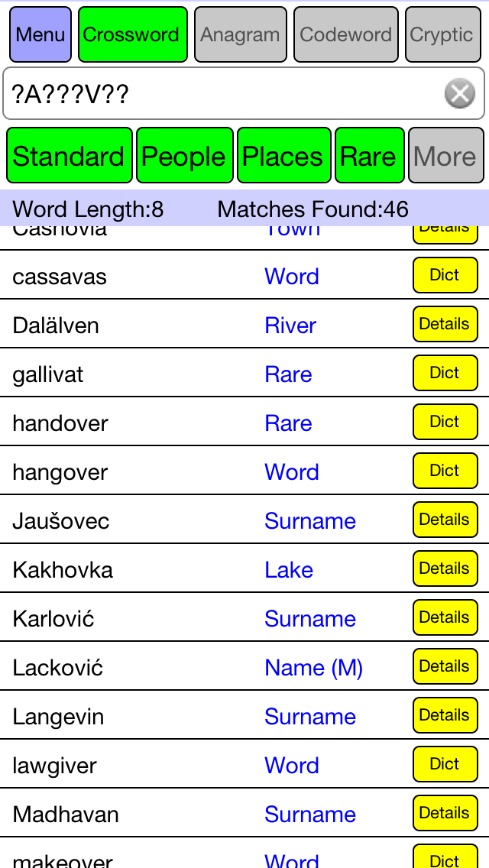Switch to the Codeword tab
The height and width of the screenshot is (868, 489).
click(345, 34)
